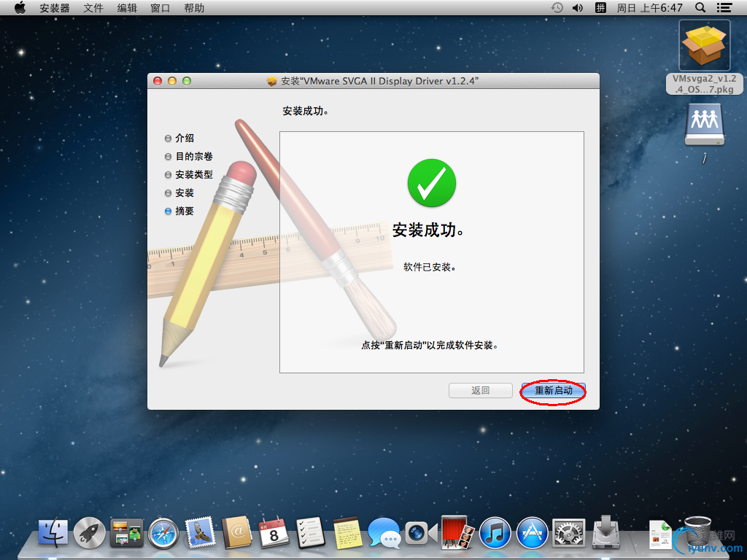Click the green checkmark success icon

[x=432, y=183]
